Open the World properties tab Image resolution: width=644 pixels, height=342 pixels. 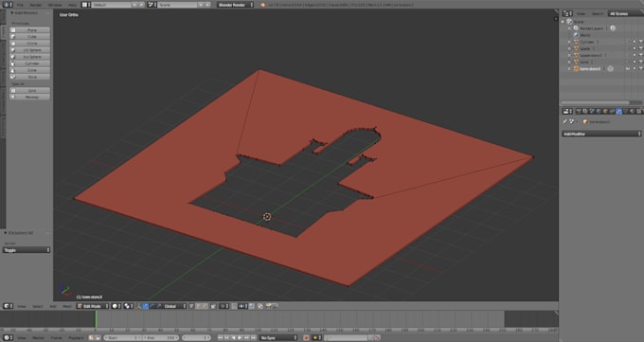(598, 112)
